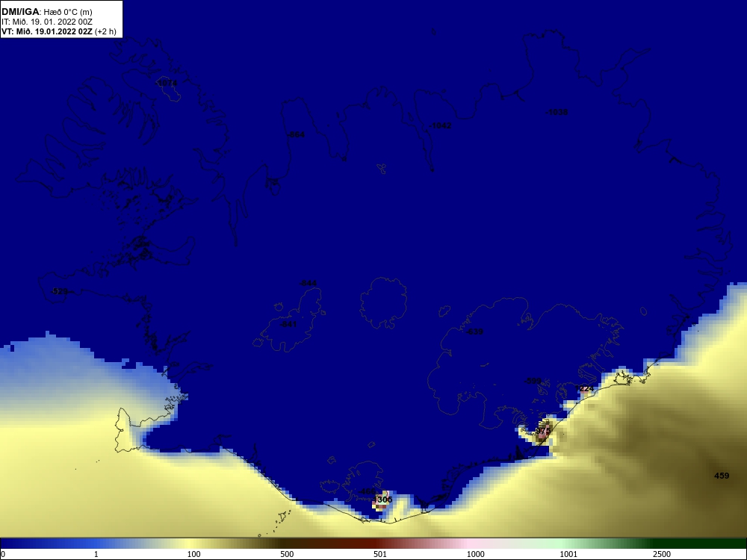Screen dimensions: 747x560
Task: Click the 'VT: Mið. 19.01.2022 02Z (+2 h)' line
Action: (x=58, y=31)
